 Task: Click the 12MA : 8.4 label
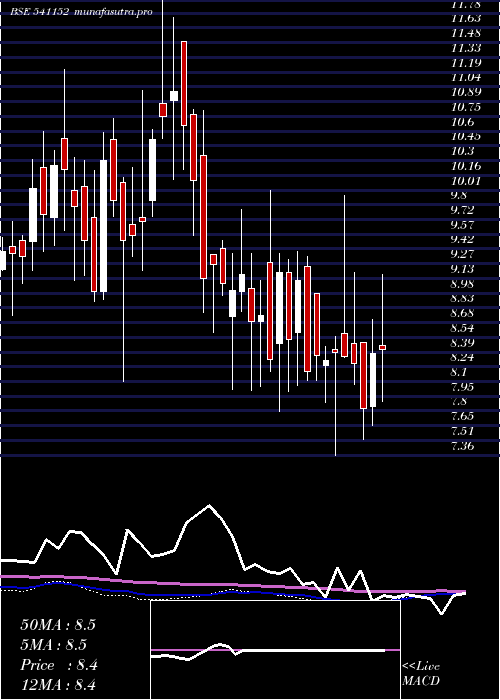(58, 685)
